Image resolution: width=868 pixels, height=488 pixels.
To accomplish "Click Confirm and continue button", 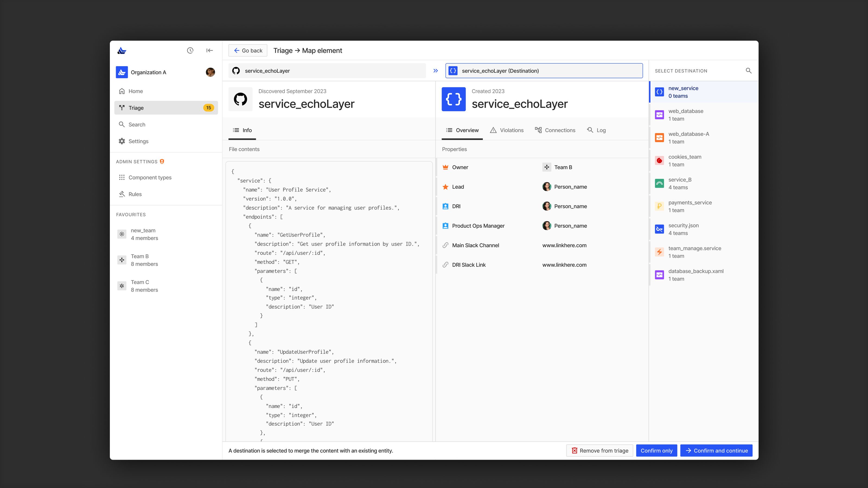I will pyautogui.click(x=716, y=451).
